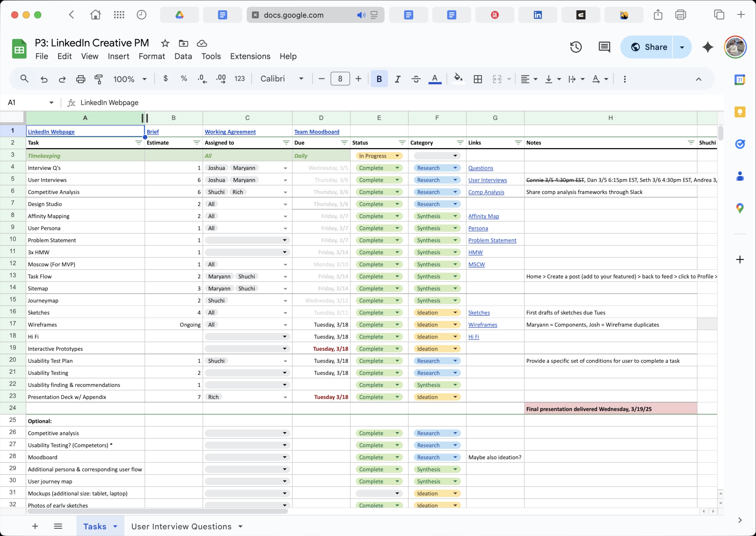
Task: Toggle strikethrough formatting
Action: click(x=416, y=79)
